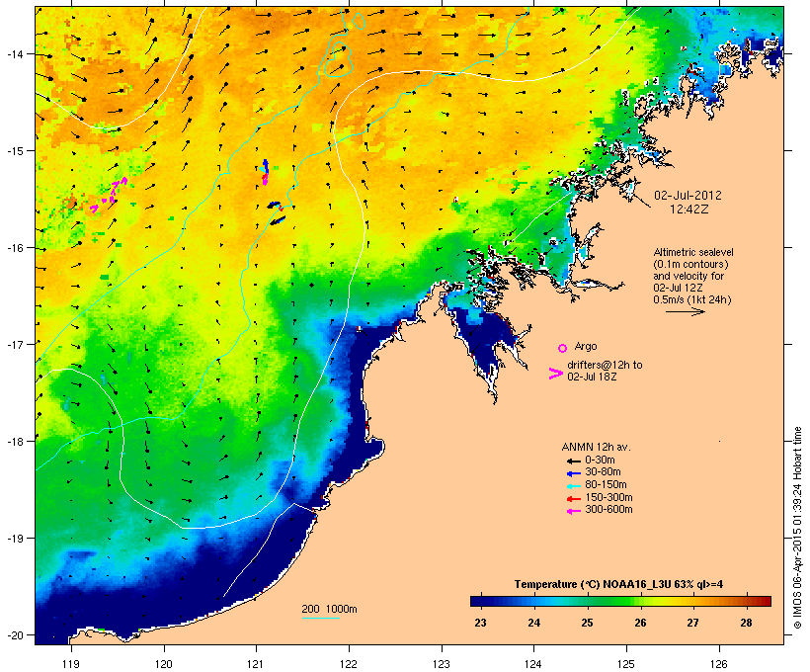Click the colorbar tick label '24'
810x672 pixels.
pos(534,623)
